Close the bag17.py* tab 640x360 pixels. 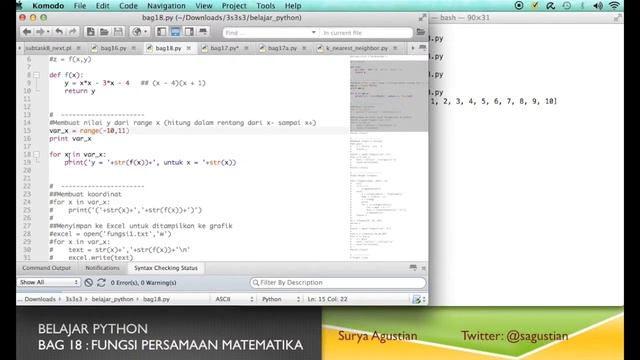click(246, 48)
